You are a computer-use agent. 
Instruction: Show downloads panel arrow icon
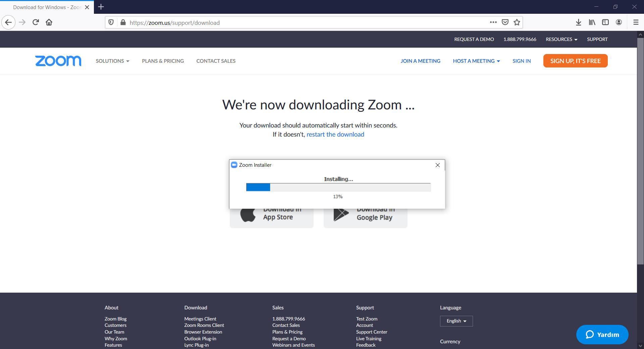[x=578, y=22]
